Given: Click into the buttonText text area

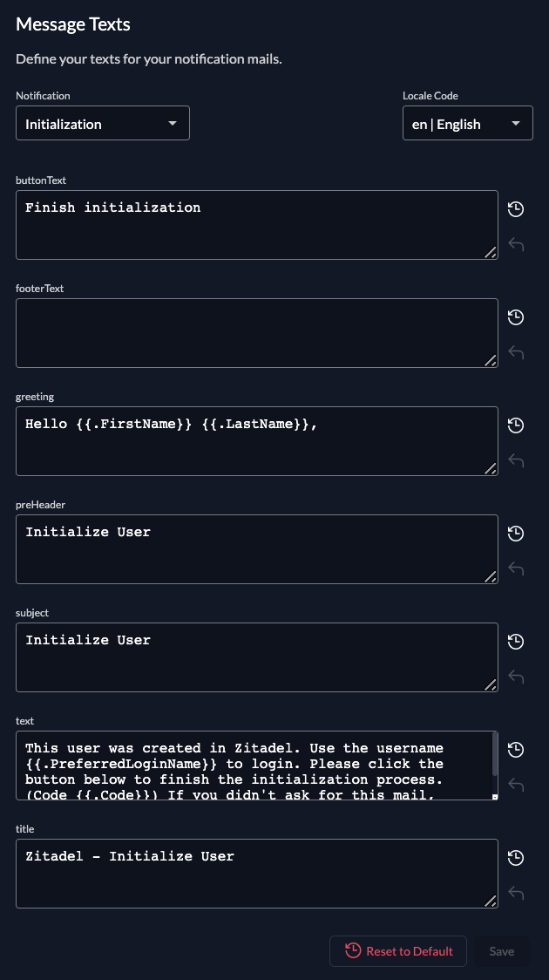Looking at the screenshot, I should click(257, 225).
